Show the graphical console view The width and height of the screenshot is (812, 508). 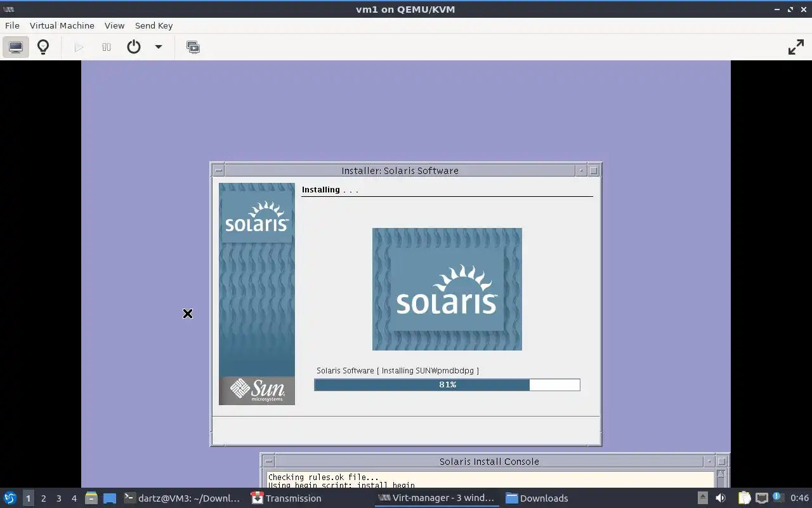click(16, 47)
